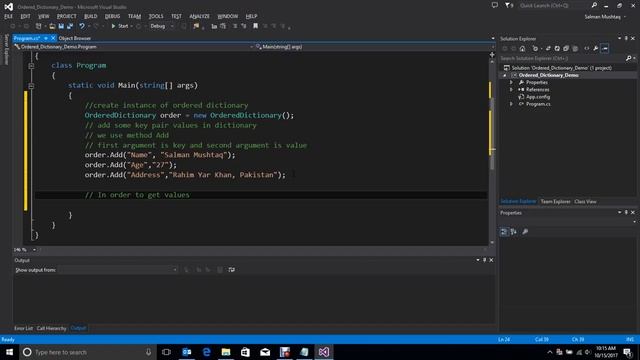Image resolution: width=640 pixels, height=360 pixels.
Task: Click wrench Properties icon in Solution Explorer toolbar
Action: coord(596,49)
